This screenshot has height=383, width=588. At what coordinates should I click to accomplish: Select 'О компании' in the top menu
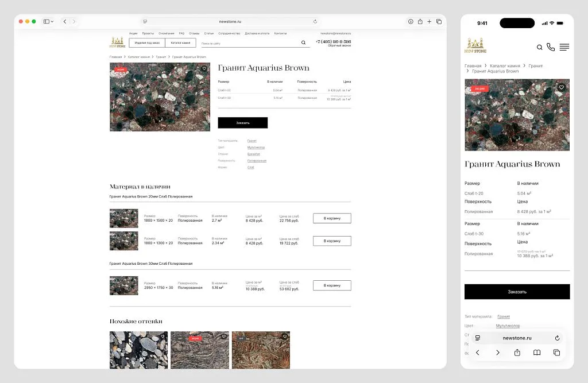pyautogui.click(x=167, y=33)
